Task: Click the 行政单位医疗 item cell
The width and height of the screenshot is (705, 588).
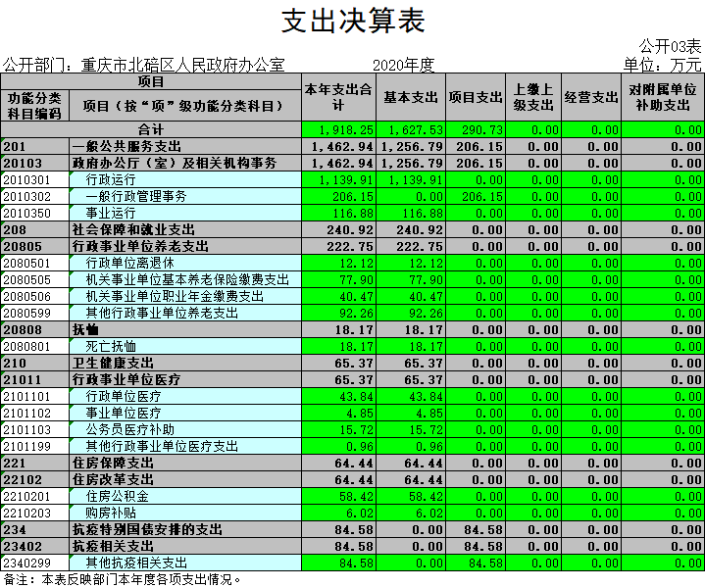Action: 185,396
